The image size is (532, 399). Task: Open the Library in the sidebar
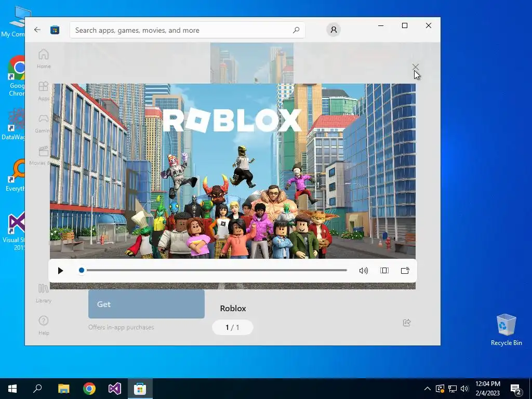pos(44,293)
